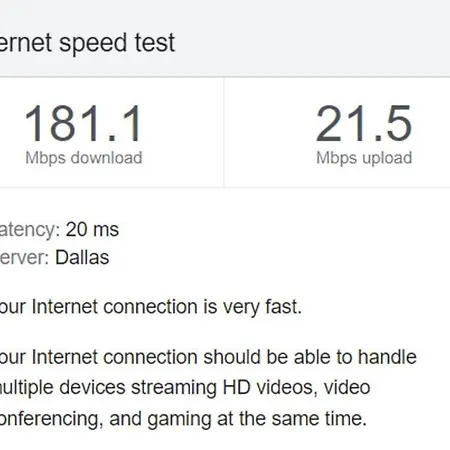Viewport: 450px width, 450px height.
Task: Click the Latency label text
Action: [30, 230]
